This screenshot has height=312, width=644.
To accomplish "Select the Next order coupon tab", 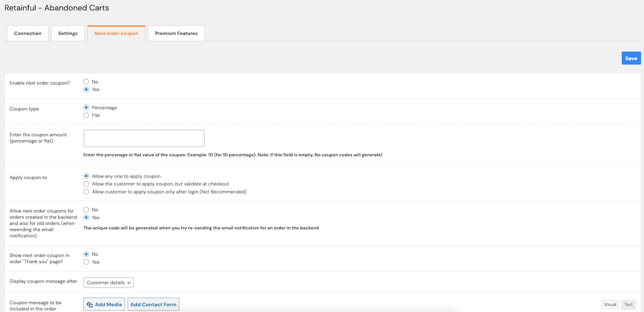I will (116, 33).
